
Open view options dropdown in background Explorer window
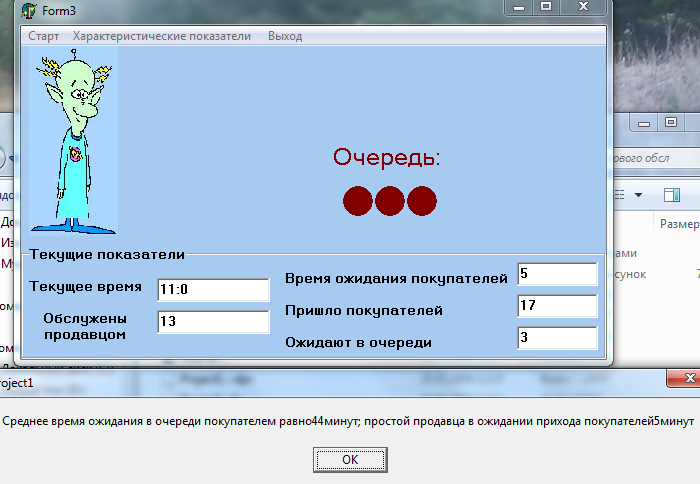638,195
